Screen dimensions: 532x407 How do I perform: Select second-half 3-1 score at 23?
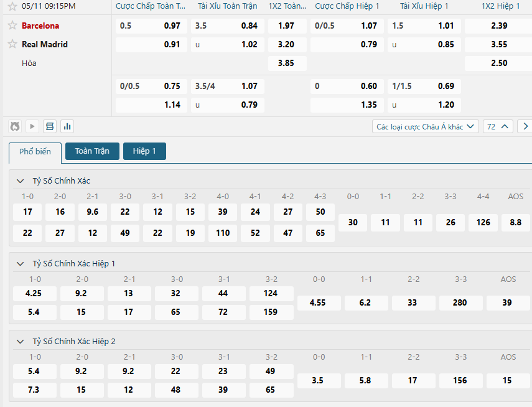point(224,372)
